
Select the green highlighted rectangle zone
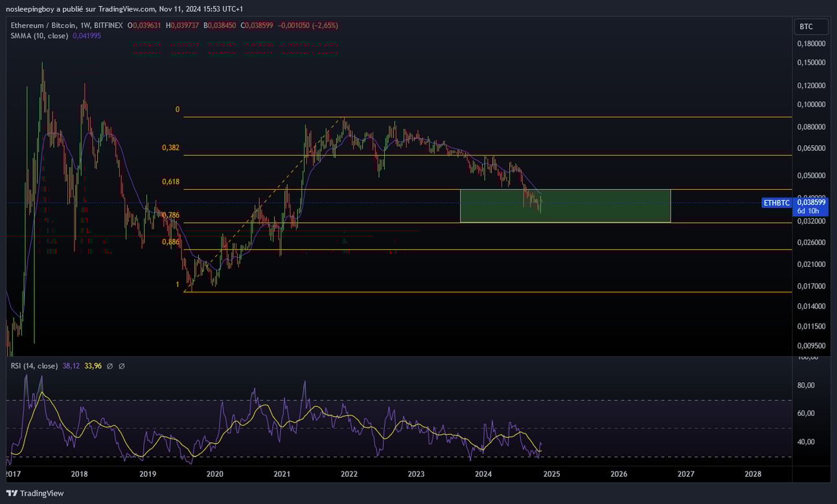(x=565, y=206)
